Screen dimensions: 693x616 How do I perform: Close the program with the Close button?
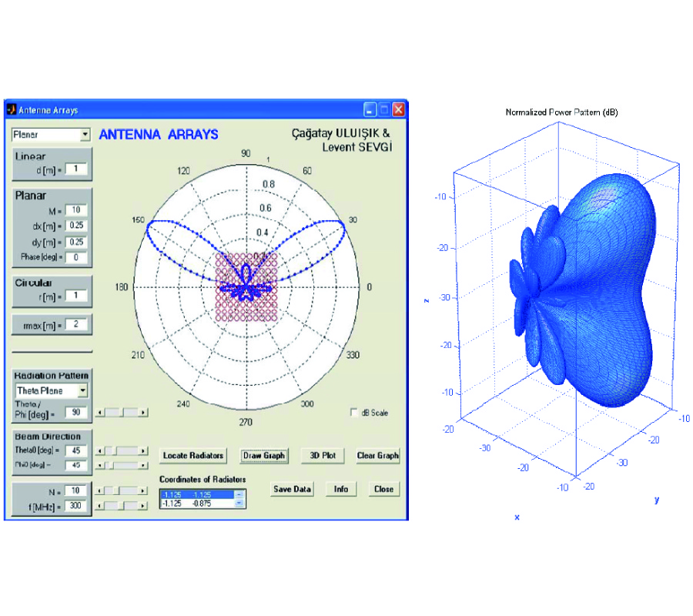pyautogui.click(x=383, y=489)
